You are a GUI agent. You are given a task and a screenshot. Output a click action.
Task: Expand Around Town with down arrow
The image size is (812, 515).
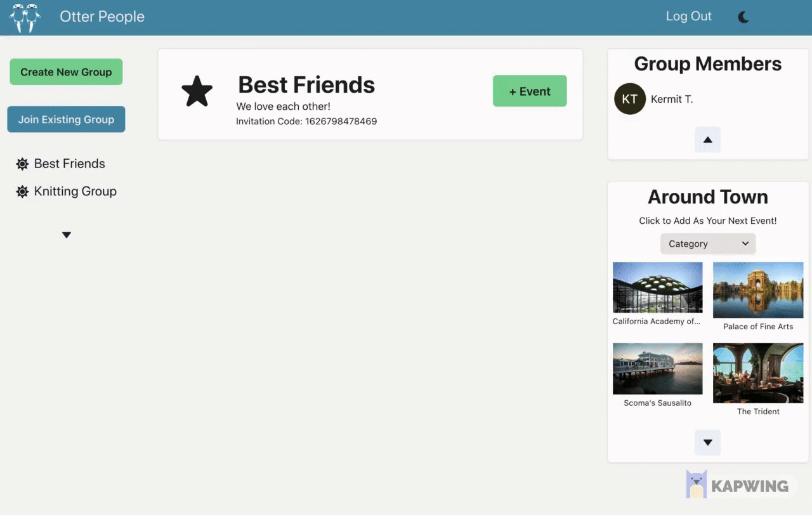(708, 442)
